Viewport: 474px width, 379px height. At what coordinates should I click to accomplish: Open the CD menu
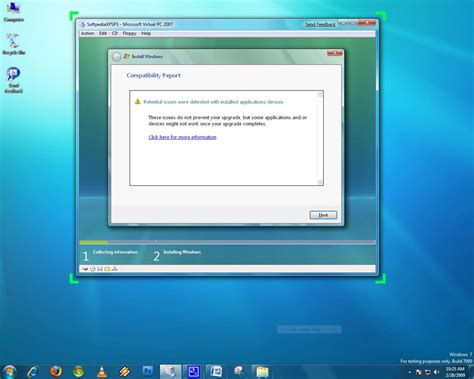coord(115,33)
